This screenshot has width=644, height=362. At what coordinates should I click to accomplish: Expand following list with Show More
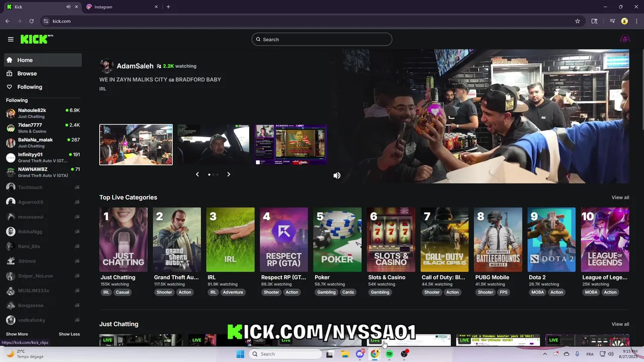[17, 334]
